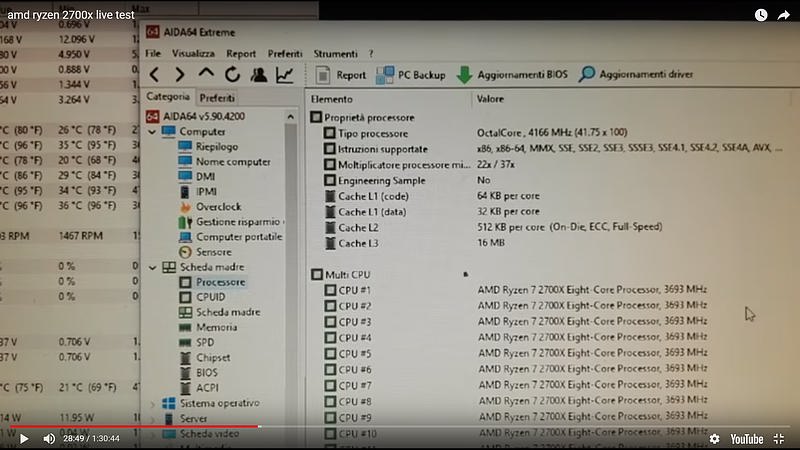Click the tree panel scroll up arrow
Image resolution: width=800 pixels, height=450 pixels.
click(290, 117)
